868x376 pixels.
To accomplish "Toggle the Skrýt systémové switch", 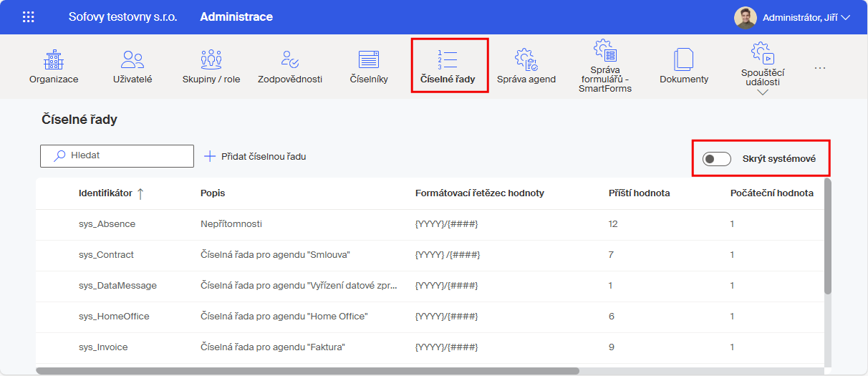I will (x=717, y=159).
